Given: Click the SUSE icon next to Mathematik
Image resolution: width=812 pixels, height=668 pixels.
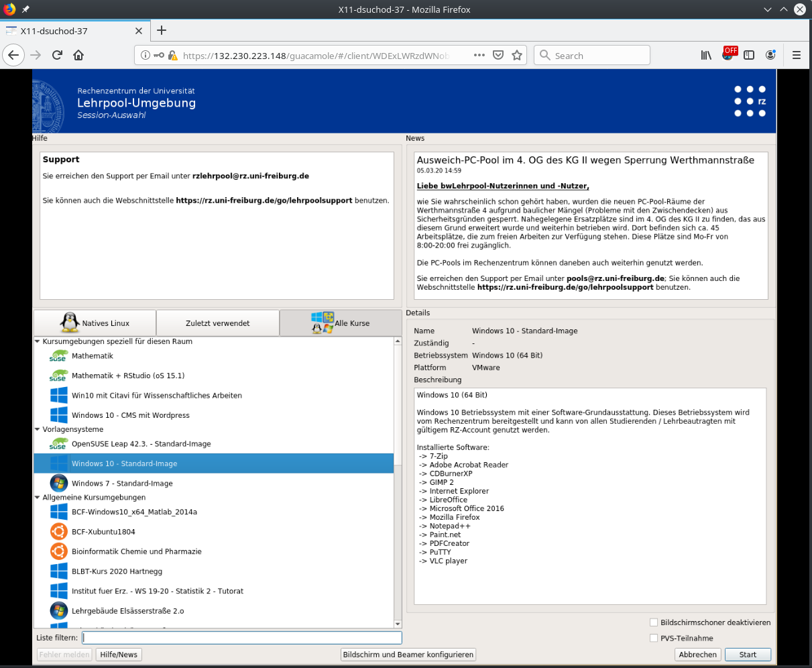Looking at the screenshot, I should (58, 356).
